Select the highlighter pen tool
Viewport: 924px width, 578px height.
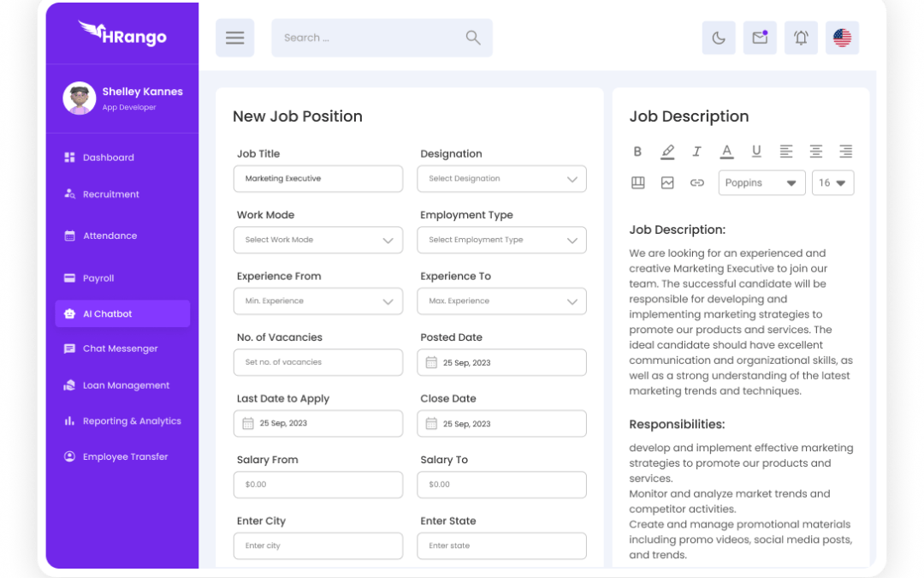pyautogui.click(x=667, y=152)
